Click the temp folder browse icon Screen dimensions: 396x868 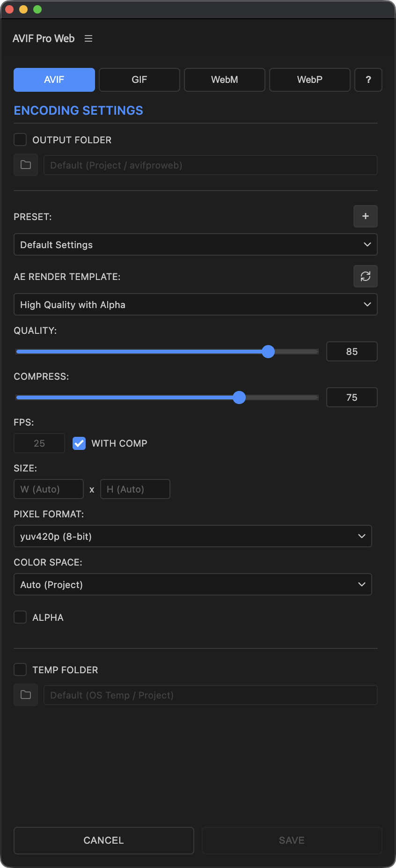(26, 695)
